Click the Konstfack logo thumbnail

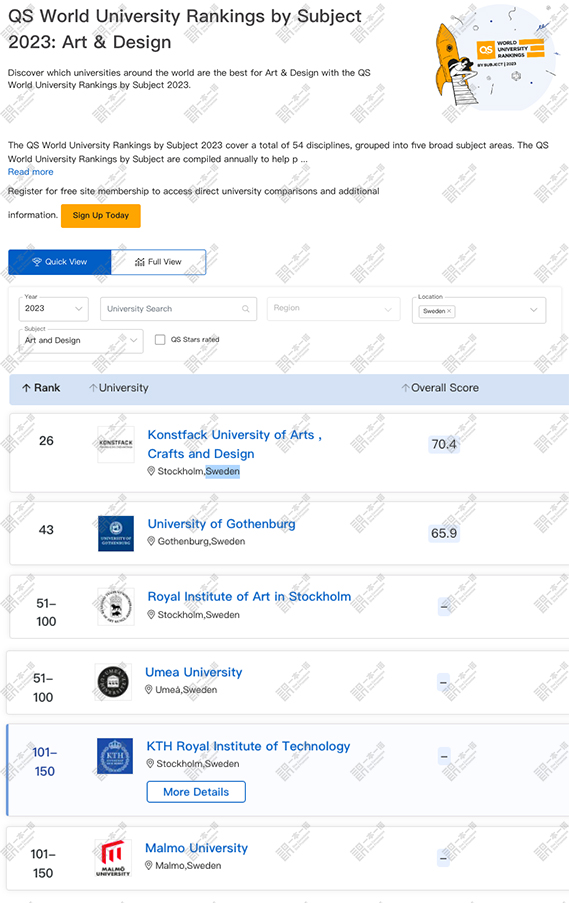click(x=116, y=444)
